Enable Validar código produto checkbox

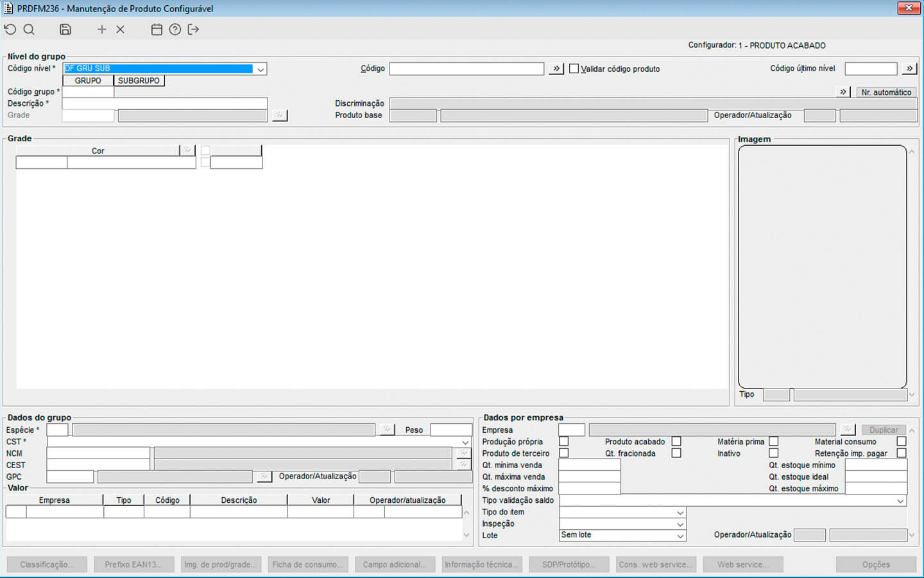(574, 69)
